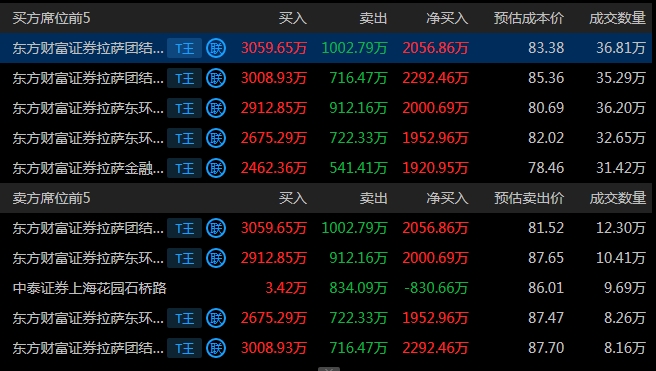Screen dimensions: 656x371
Task: Click the -830.66万 net buy value
Action: [436, 288]
